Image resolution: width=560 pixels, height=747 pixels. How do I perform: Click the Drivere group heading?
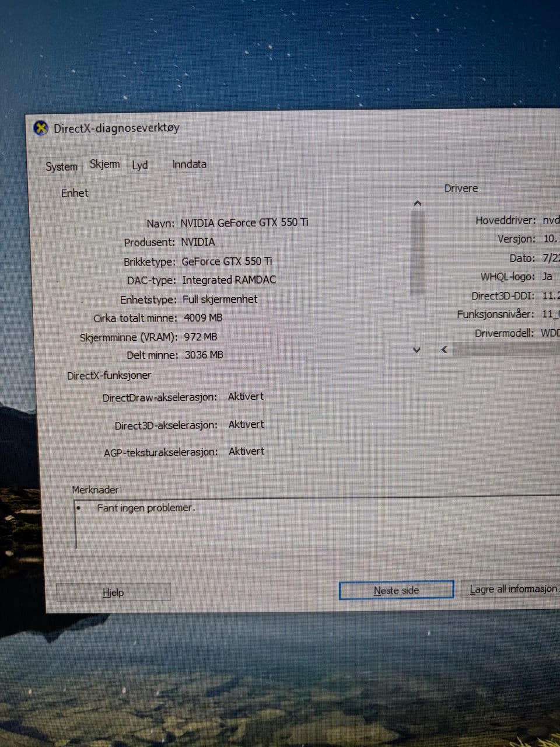coord(461,189)
